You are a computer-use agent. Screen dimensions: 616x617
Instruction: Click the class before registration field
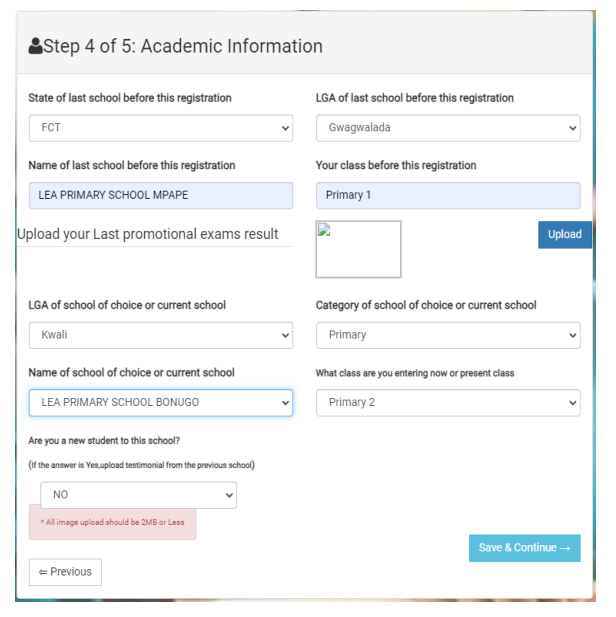click(x=447, y=195)
